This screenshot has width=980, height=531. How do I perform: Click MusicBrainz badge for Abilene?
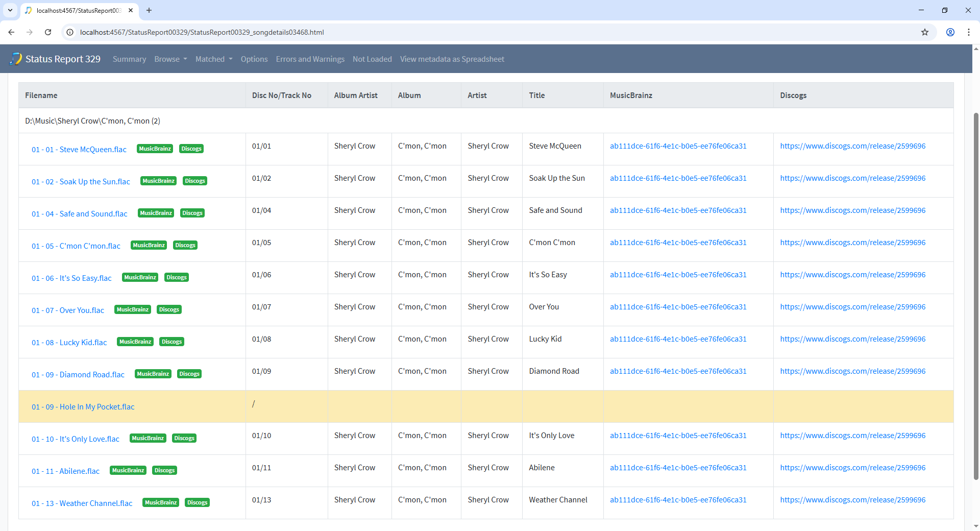128,470
